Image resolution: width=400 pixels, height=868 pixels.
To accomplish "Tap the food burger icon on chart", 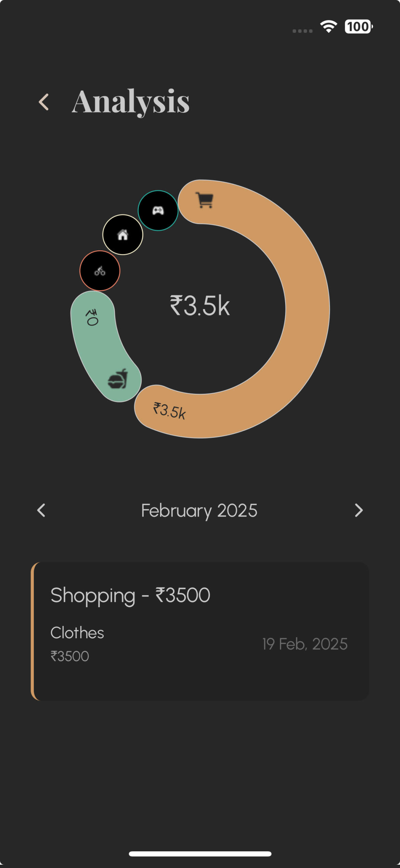I will click(118, 380).
